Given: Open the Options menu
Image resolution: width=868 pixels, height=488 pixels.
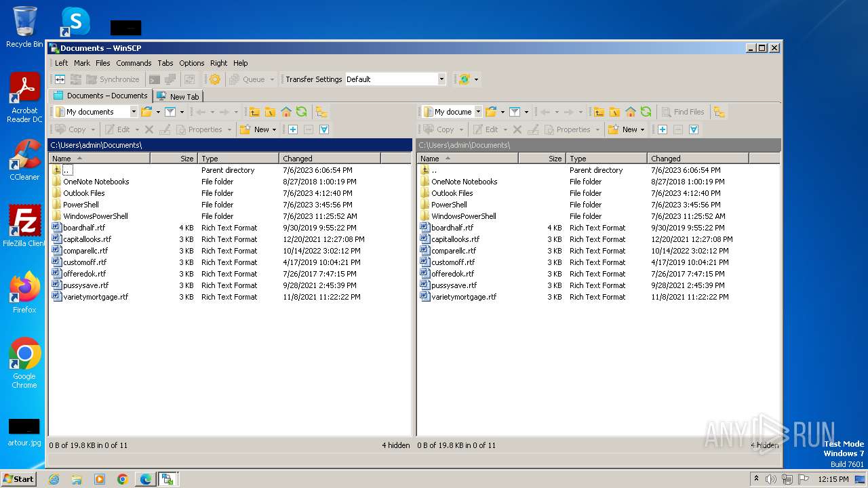Looking at the screenshot, I should click(192, 63).
